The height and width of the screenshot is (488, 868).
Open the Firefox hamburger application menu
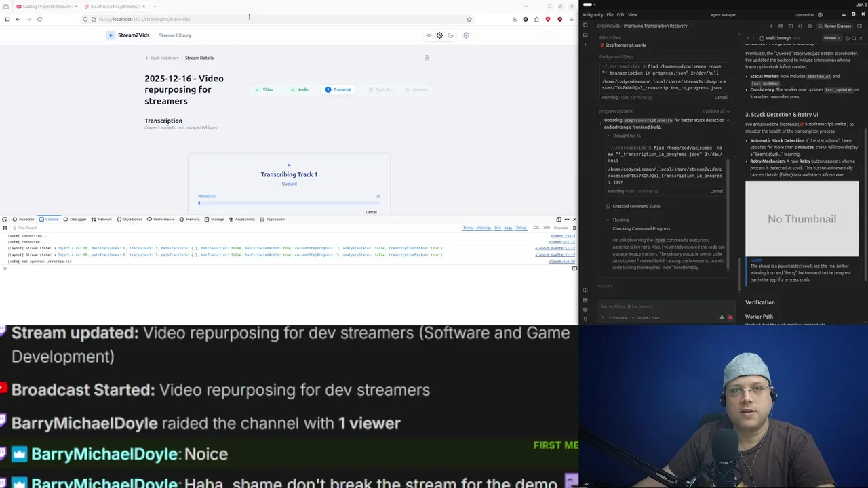[571, 19]
